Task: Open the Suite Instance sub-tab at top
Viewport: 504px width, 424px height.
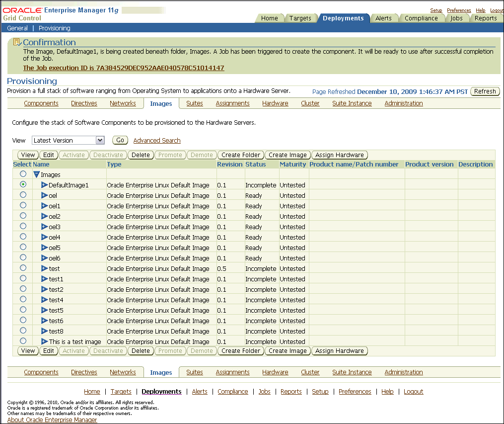Action: (x=352, y=103)
